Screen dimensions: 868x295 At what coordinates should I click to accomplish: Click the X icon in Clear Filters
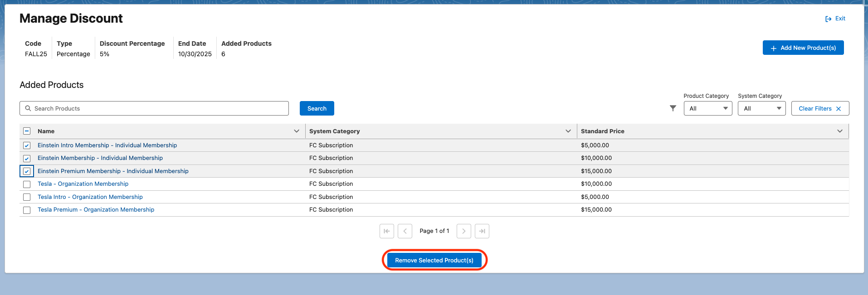[839, 109]
